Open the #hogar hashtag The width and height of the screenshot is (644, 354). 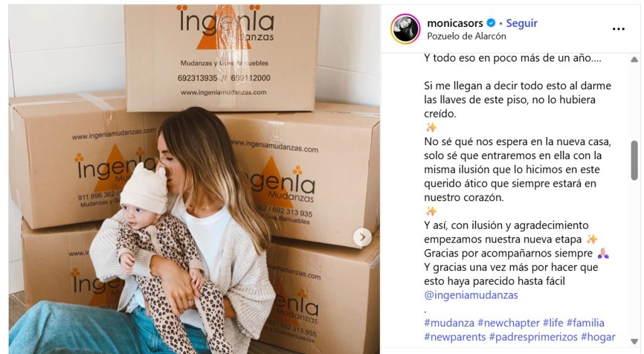pos(598,337)
